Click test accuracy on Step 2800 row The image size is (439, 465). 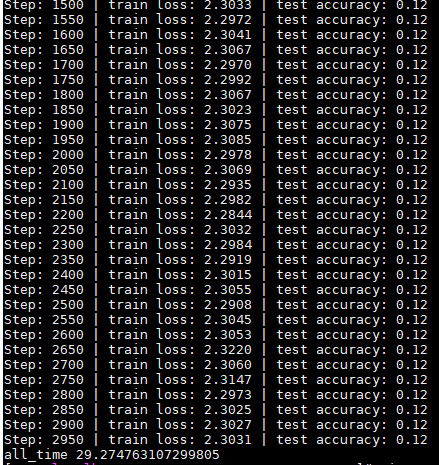coord(352,395)
